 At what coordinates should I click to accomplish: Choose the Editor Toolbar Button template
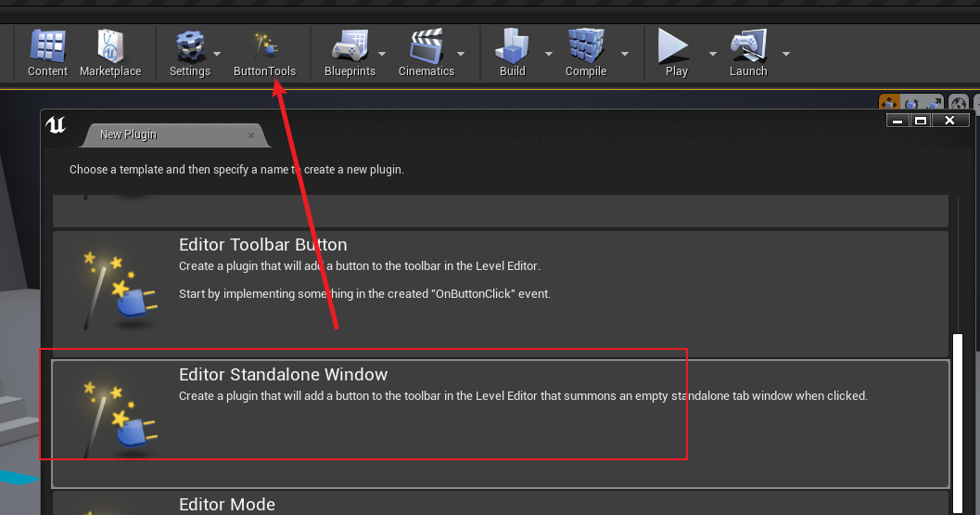(501, 293)
